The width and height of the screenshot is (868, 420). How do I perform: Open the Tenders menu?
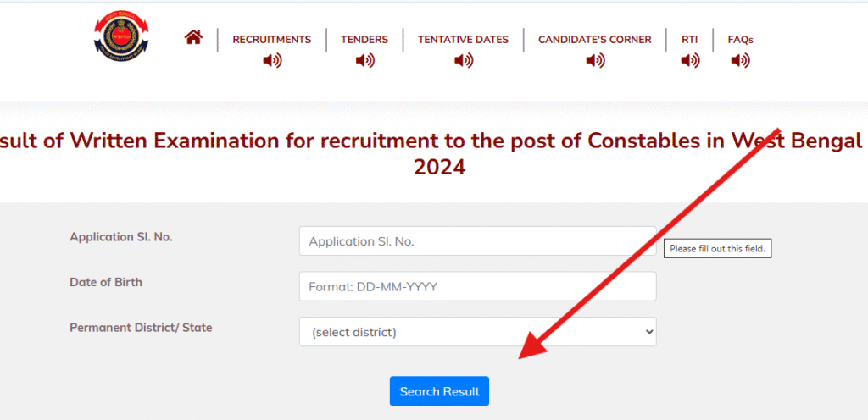coord(364,39)
